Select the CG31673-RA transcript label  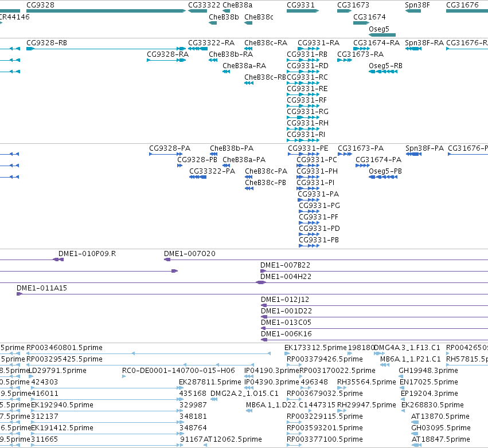coord(360,54)
